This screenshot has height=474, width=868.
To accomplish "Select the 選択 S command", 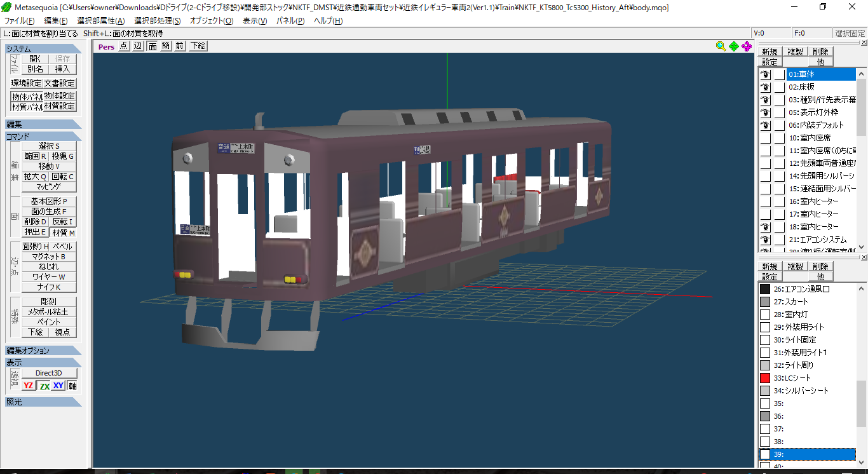I will tap(49, 146).
